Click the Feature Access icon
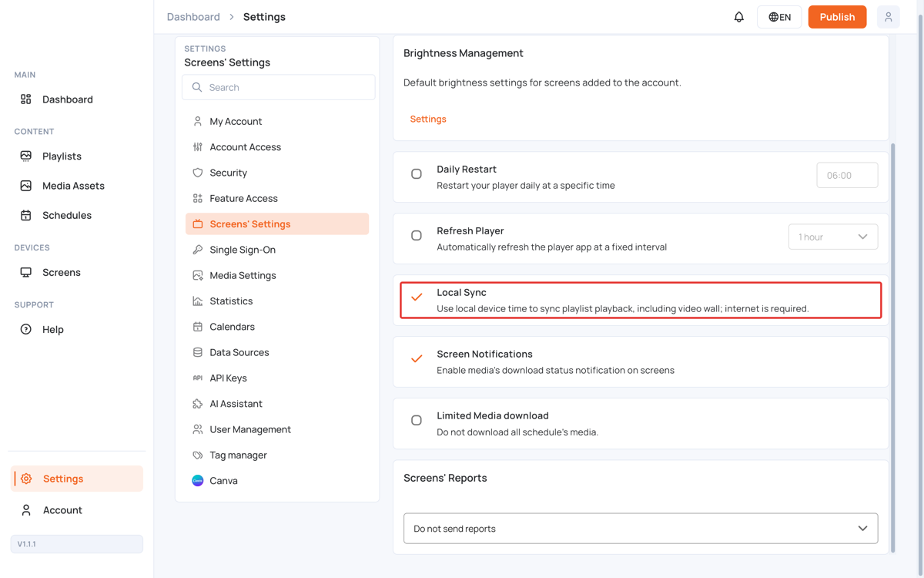Screen dimensions: 924x578 tap(198, 198)
